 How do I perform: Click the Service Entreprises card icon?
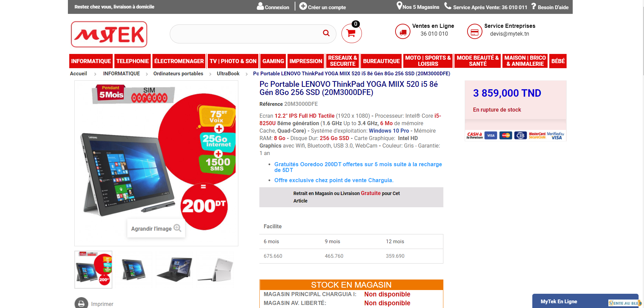pos(475,32)
